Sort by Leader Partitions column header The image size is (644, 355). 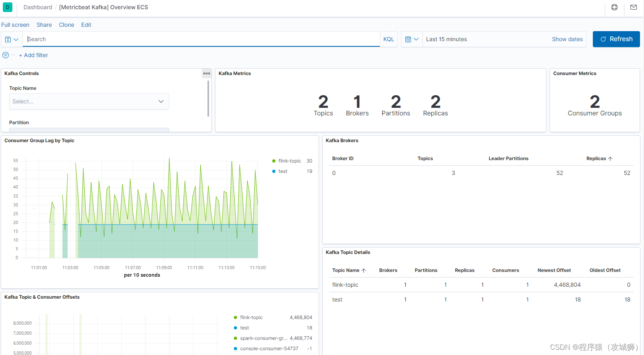click(x=508, y=159)
